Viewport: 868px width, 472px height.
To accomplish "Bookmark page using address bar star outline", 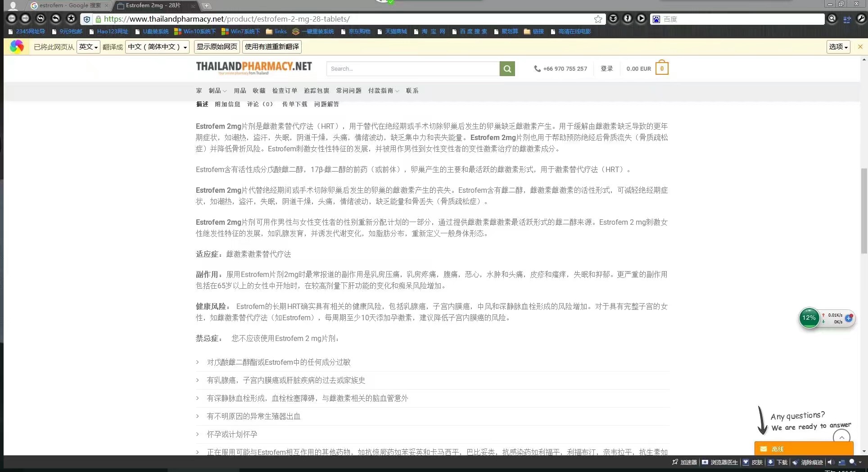I will pyautogui.click(x=598, y=19).
